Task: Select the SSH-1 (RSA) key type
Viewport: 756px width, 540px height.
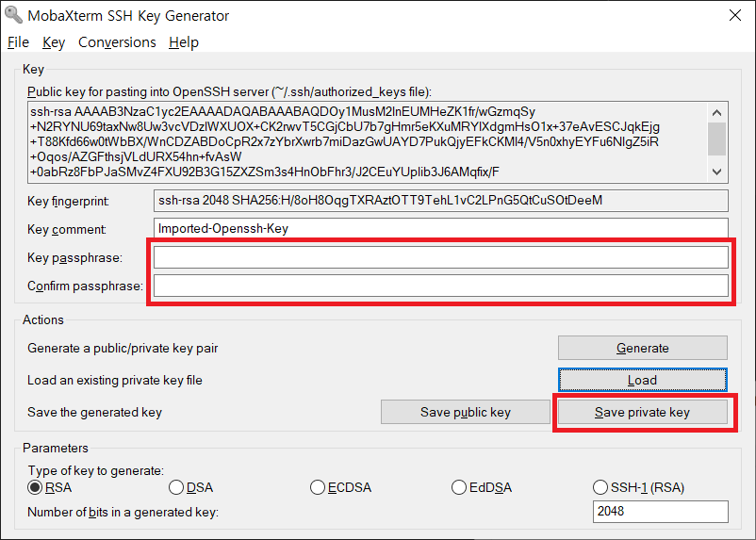Action: click(x=639, y=487)
